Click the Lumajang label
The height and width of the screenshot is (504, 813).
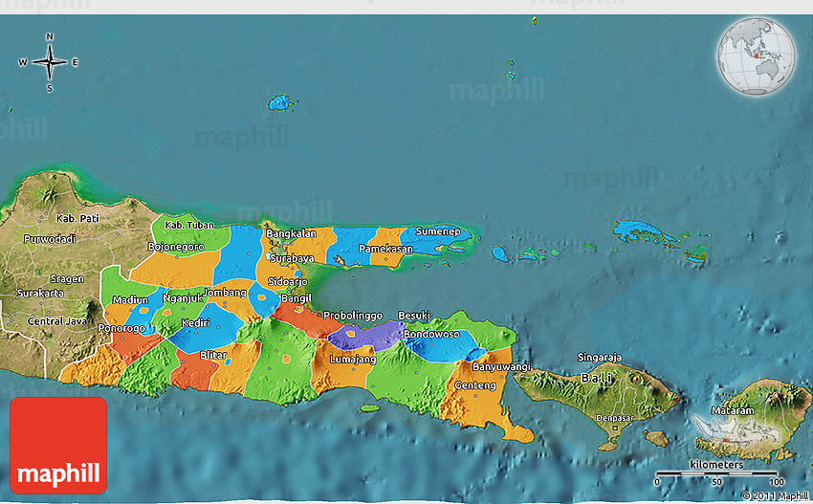[352, 359]
